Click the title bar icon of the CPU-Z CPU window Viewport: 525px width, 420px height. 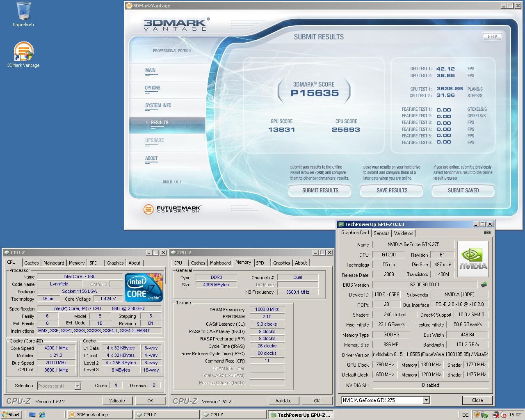pos(7,253)
